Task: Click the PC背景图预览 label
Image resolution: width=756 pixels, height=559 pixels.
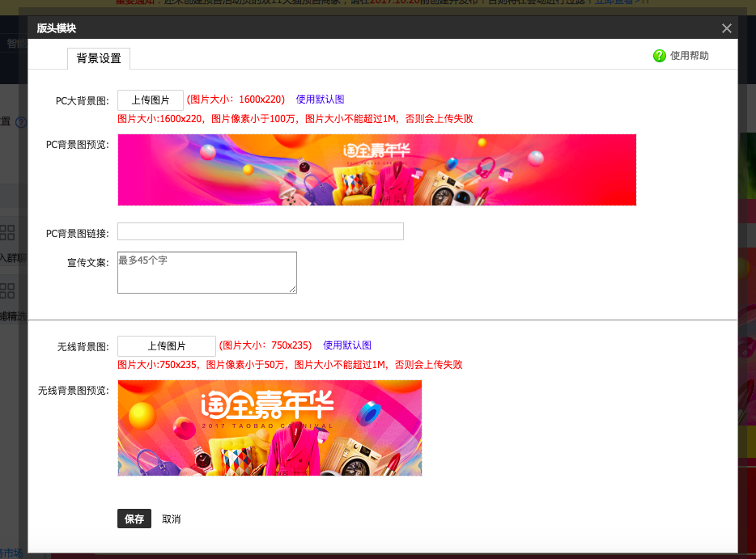Action: pos(78,145)
